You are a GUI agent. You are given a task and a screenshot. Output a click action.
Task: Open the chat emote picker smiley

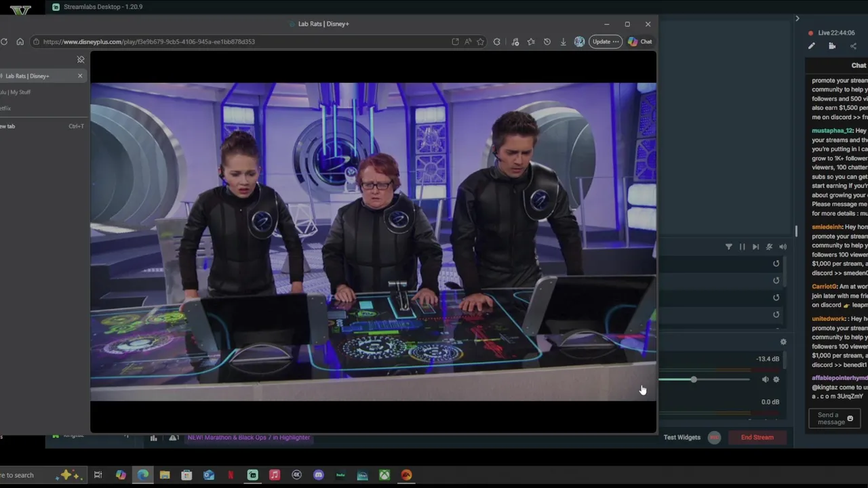coord(850,419)
